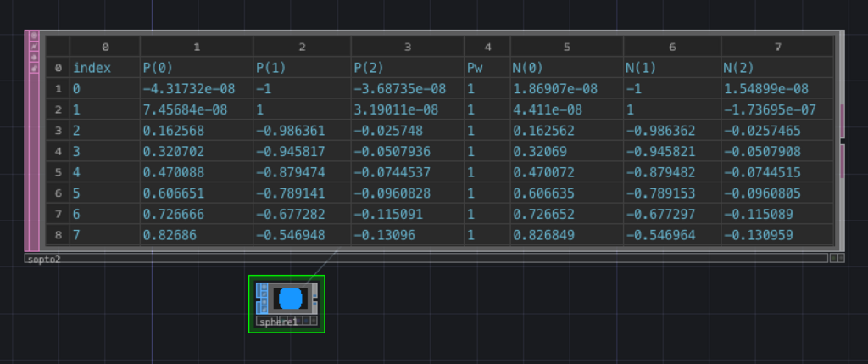Click the row header numbered 8
Screen dimensions: 868x364
pos(58,235)
